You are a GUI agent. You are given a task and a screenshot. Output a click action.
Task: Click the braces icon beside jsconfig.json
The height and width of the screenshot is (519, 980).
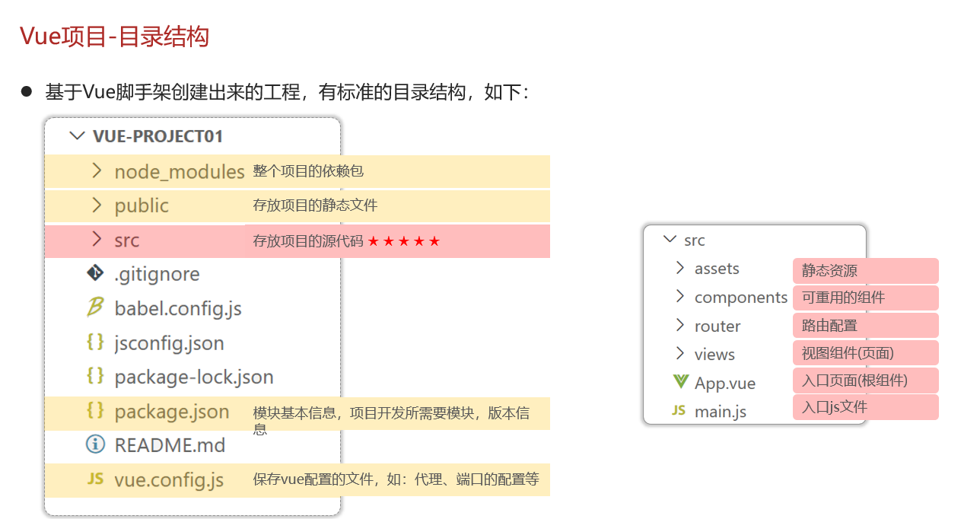[x=95, y=342]
